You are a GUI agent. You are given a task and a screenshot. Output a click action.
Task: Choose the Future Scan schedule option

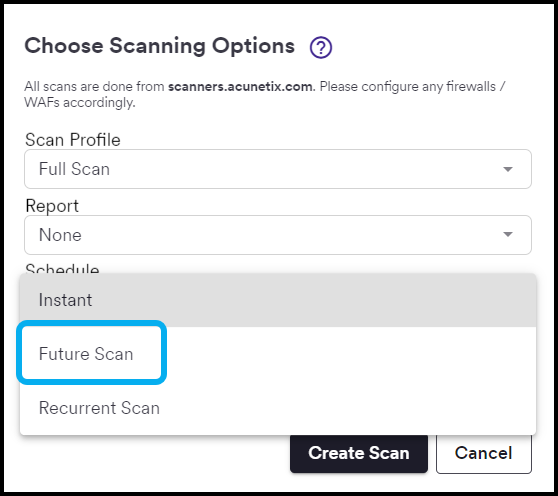click(x=278, y=354)
